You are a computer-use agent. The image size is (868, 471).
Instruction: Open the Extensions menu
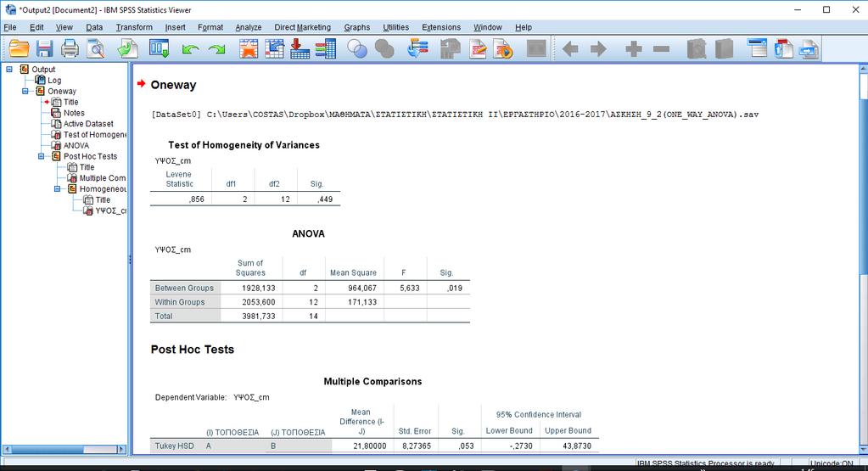tap(441, 27)
